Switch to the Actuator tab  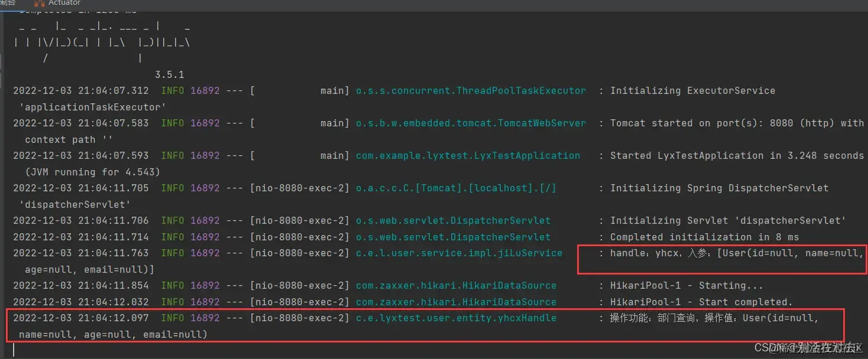pos(57,3)
